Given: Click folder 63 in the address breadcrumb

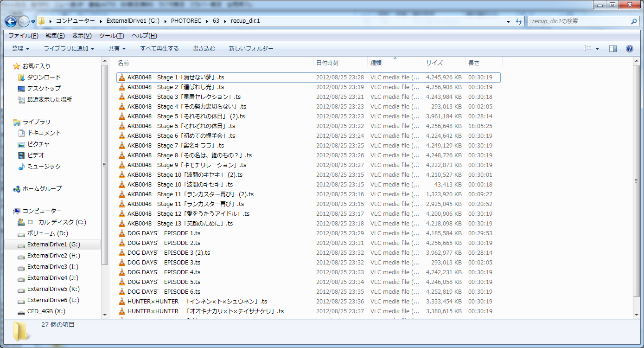Looking at the screenshot, I should coord(216,21).
